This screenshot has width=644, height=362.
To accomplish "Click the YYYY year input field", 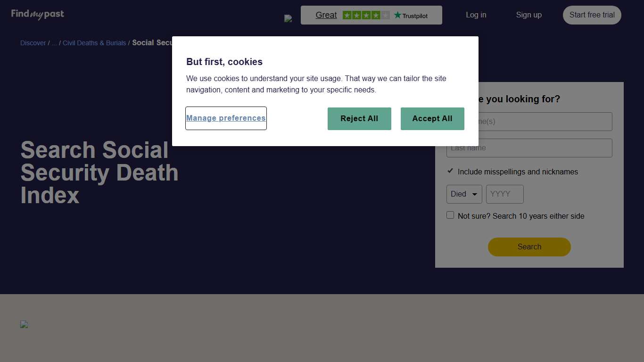I will click(504, 194).
